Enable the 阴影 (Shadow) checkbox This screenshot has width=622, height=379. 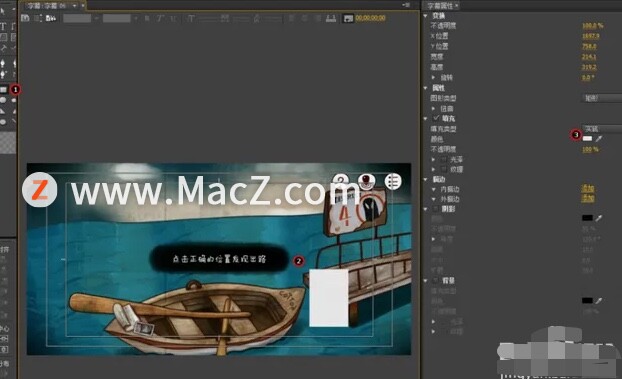point(436,209)
